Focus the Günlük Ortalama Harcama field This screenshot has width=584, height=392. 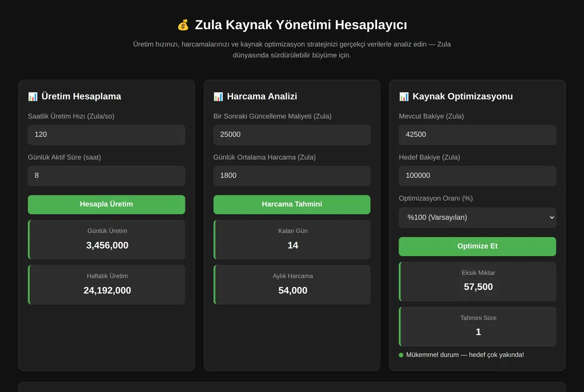292,176
